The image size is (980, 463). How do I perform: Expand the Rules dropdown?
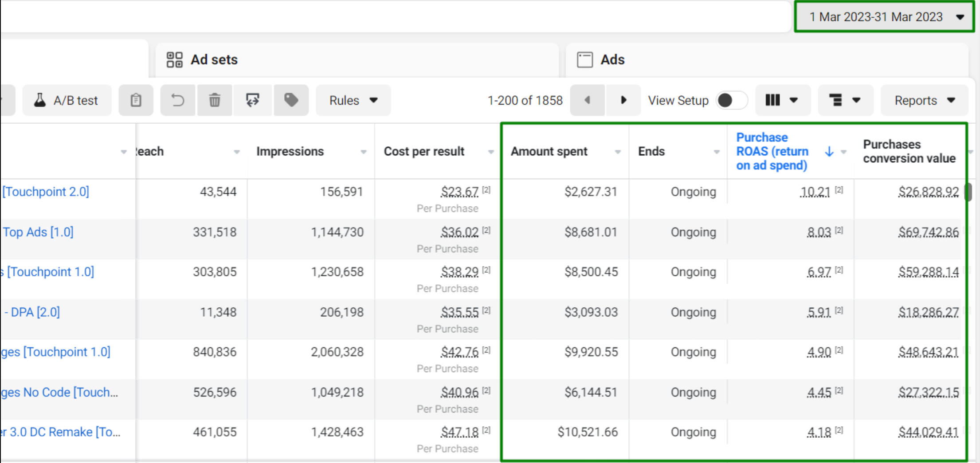353,100
